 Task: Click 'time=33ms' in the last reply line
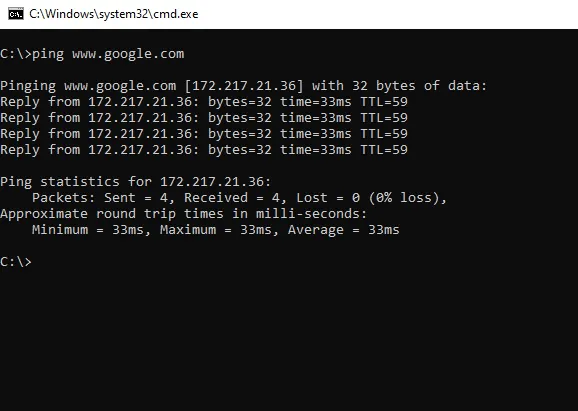pos(316,150)
